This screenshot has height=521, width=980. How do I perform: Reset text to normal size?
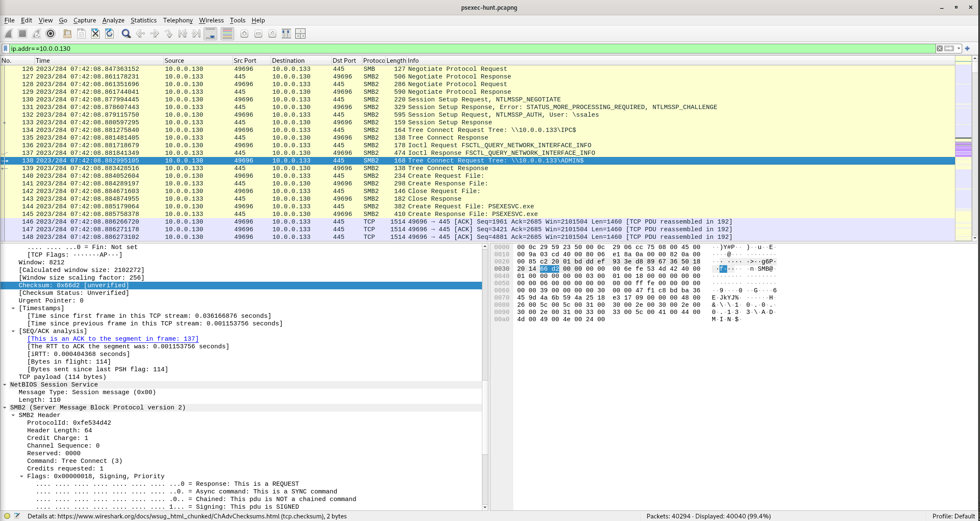pyautogui.click(x=272, y=34)
